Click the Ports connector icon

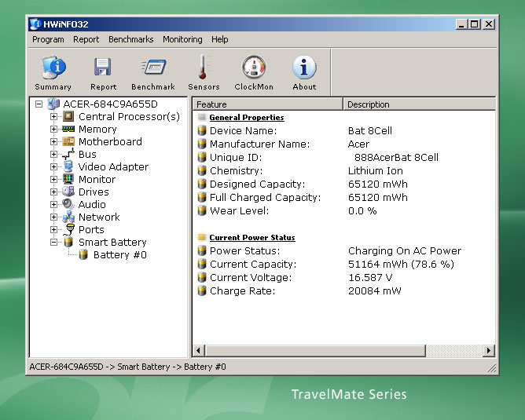pyautogui.click(x=69, y=229)
